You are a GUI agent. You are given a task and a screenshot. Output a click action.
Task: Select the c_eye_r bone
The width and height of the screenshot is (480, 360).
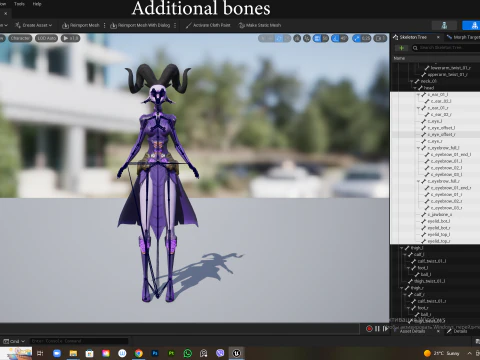point(435,141)
